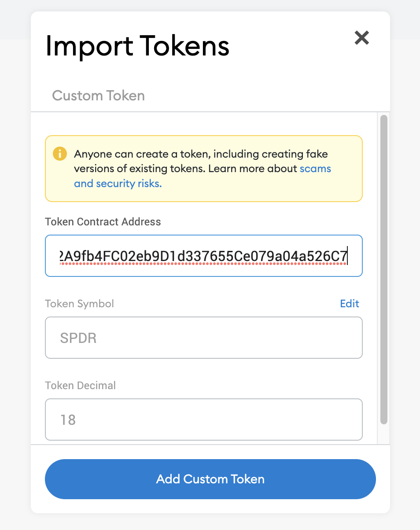Screen dimensions: 420x530
Task: Click the scrollbar track below the thumb
Action: coord(383,434)
